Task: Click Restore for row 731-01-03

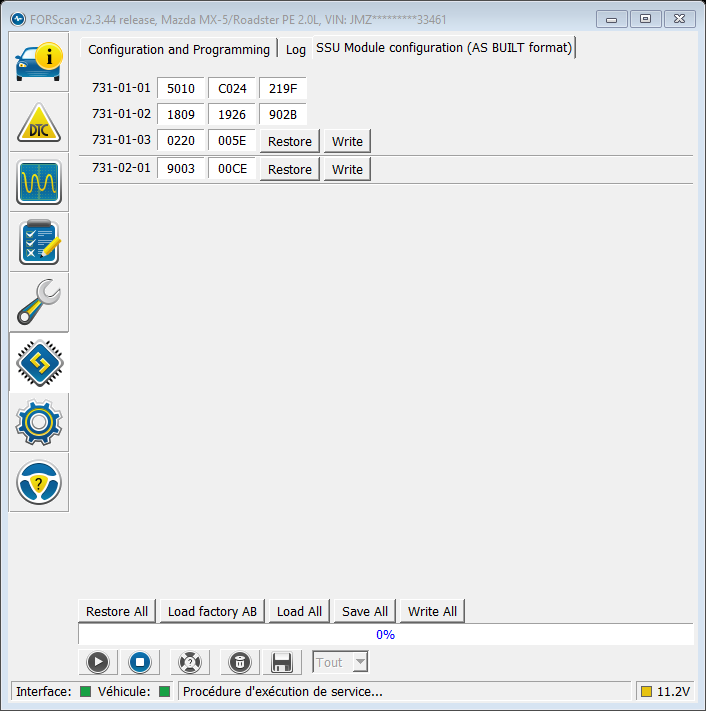Action: click(290, 141)
